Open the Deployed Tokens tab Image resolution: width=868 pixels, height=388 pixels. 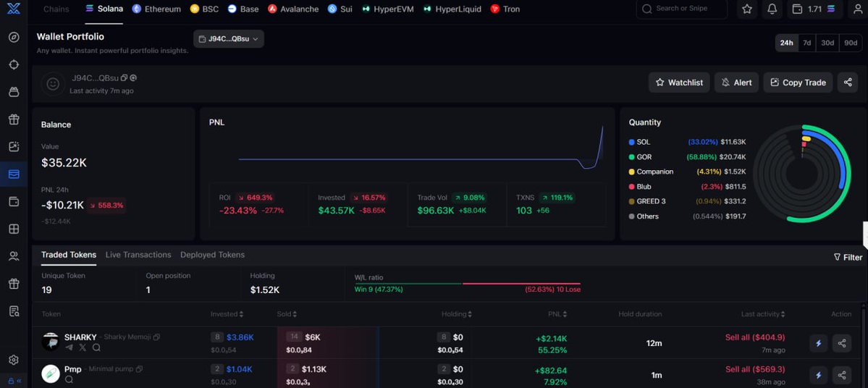pyautogui.click(x=213, y=255)
